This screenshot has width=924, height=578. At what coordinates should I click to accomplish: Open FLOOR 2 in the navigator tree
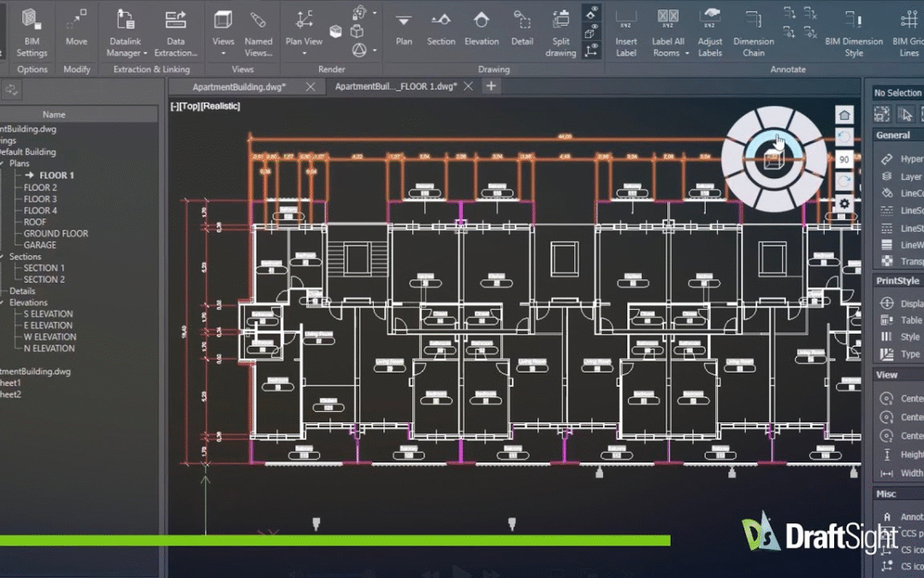[x=40, y=188]
